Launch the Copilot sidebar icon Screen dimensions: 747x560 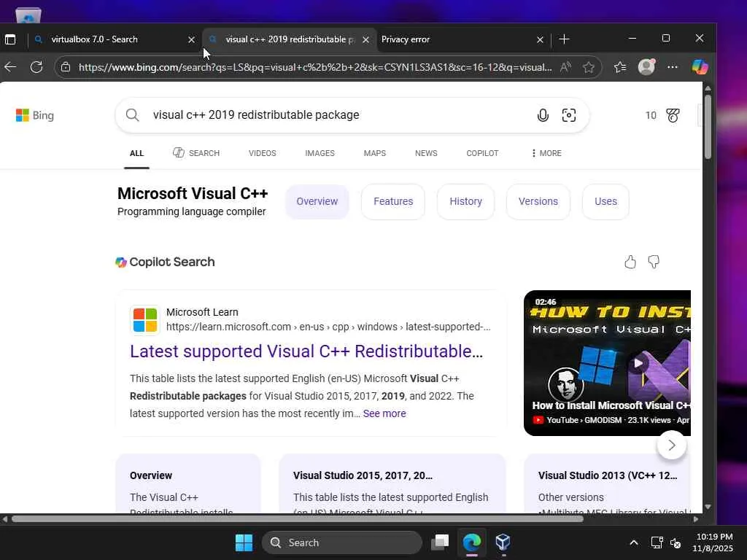pyautogui.click(x=700, y=67)
